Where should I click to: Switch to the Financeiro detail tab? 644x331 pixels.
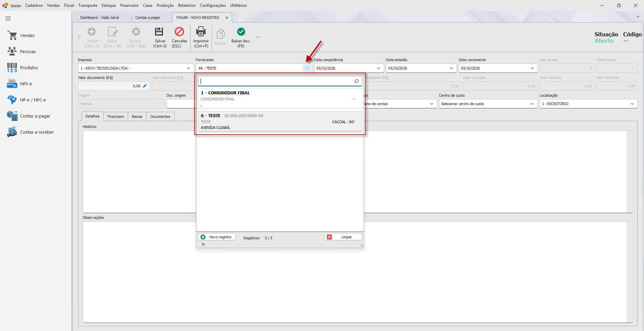(116, 116)
